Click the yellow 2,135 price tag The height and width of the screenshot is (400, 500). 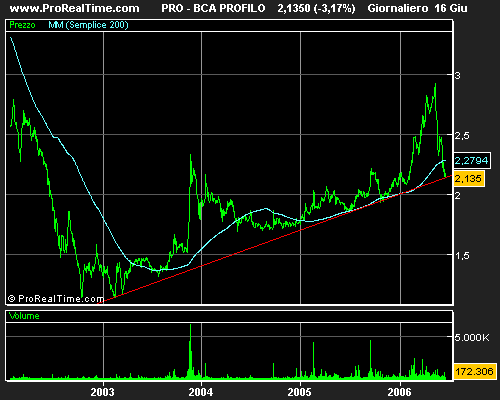pos(469,179)
